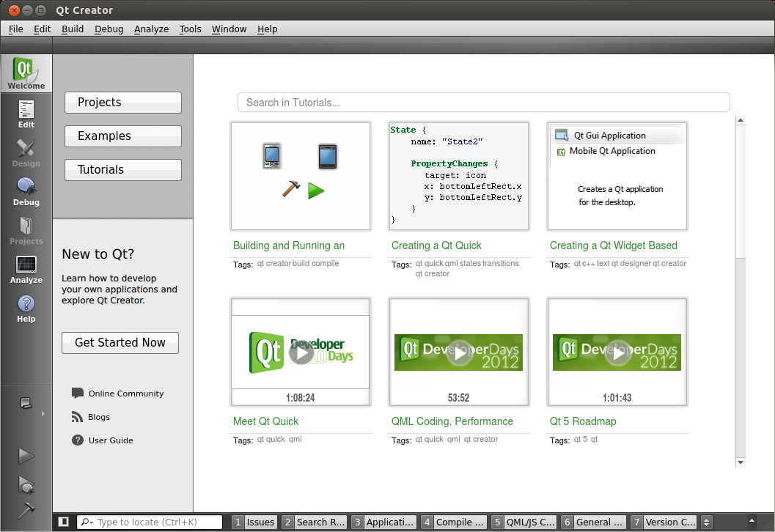Open the Meet Qt Quick title link
Screen dimensions: 775x532
coord(265,421)
